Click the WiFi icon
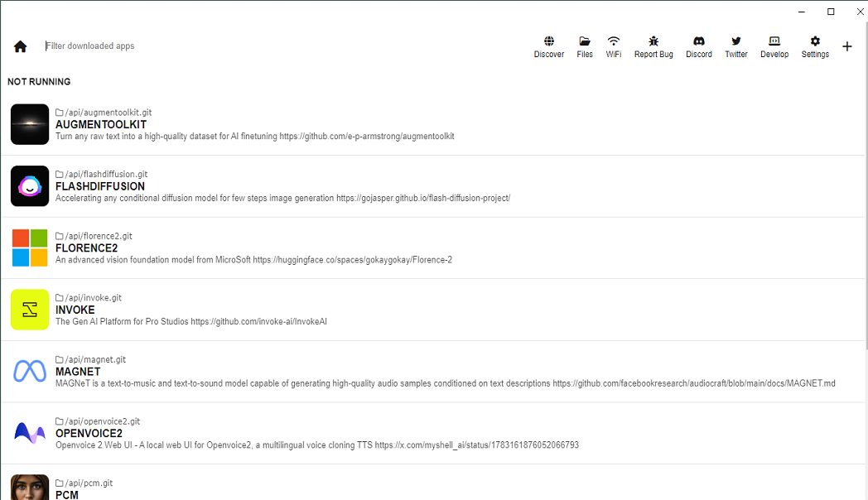This screenshot has width=868, height=500. pyautogui.click(x=614, y=41)
